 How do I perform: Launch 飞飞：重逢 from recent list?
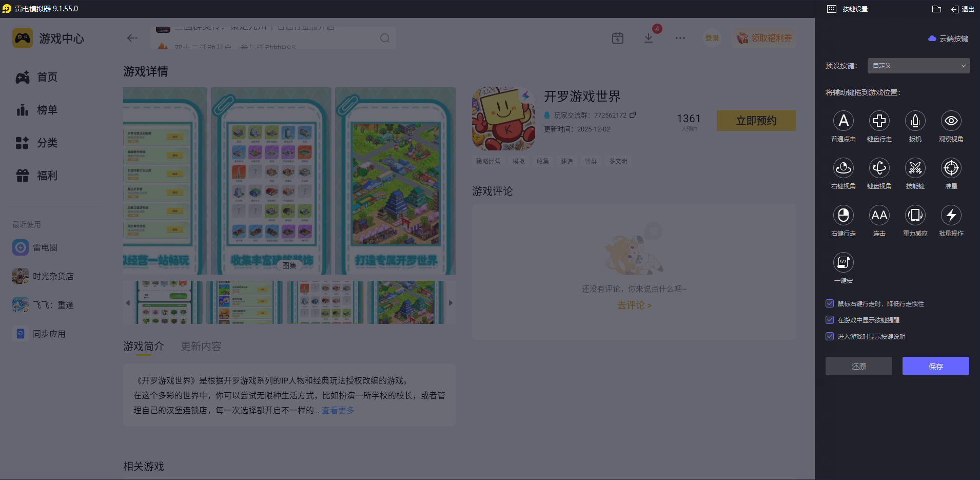pyautogui.click(x=43, y=305)
